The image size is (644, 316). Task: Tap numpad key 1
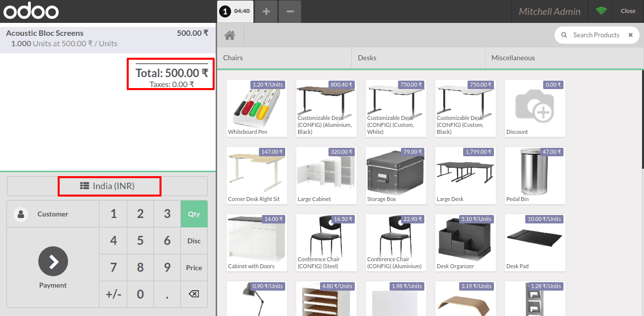coord(114,214)
